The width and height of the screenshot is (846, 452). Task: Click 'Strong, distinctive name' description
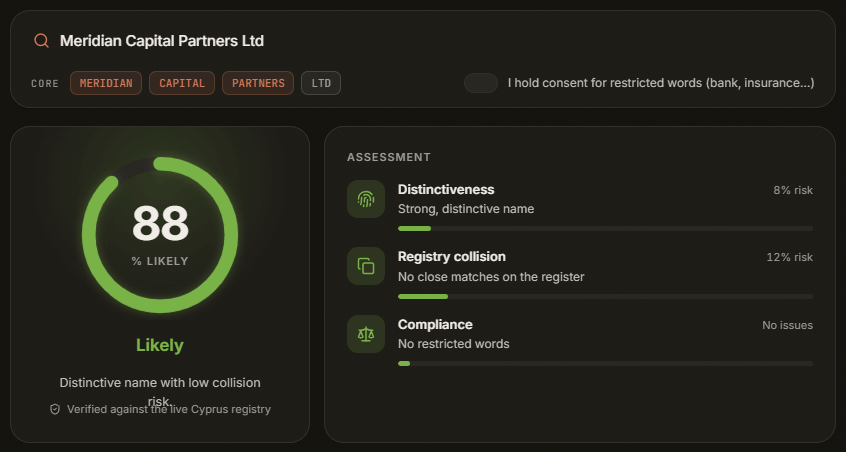pyautogui.click(x=466, y=209)
